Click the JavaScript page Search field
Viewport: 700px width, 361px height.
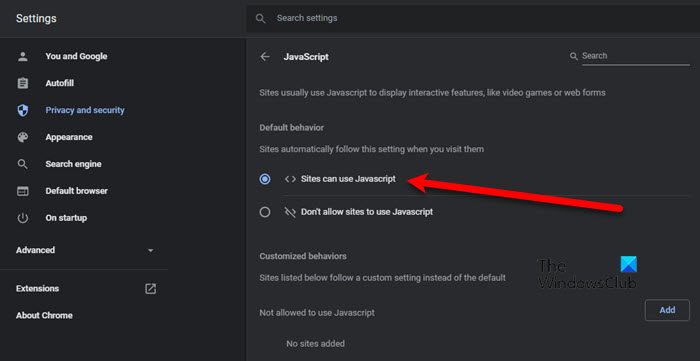635,56
